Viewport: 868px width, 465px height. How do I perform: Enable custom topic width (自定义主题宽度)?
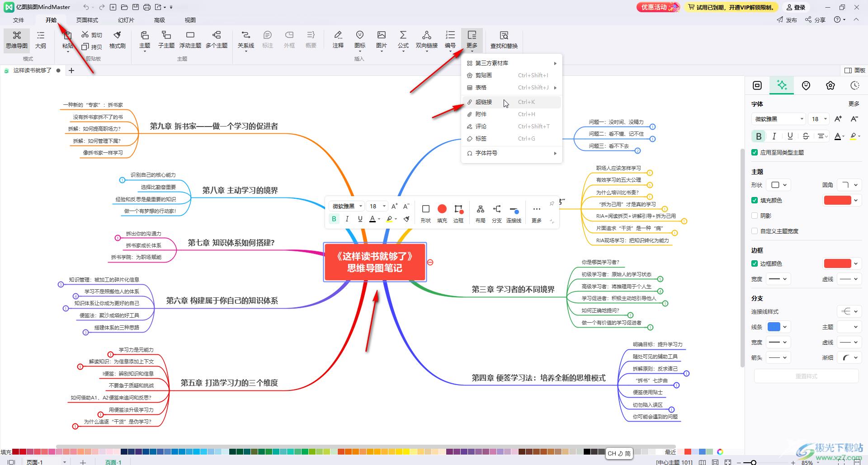[x=755, y=231]
